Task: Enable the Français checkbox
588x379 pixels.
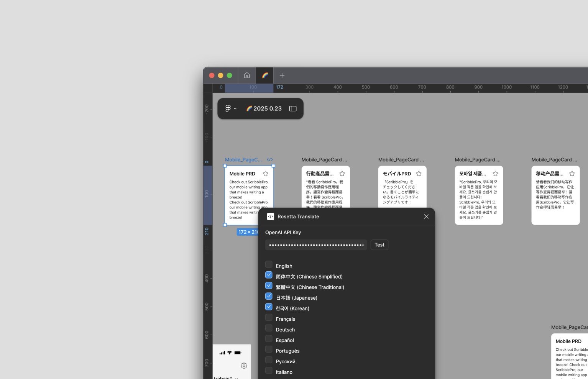Action: (269, 318)
